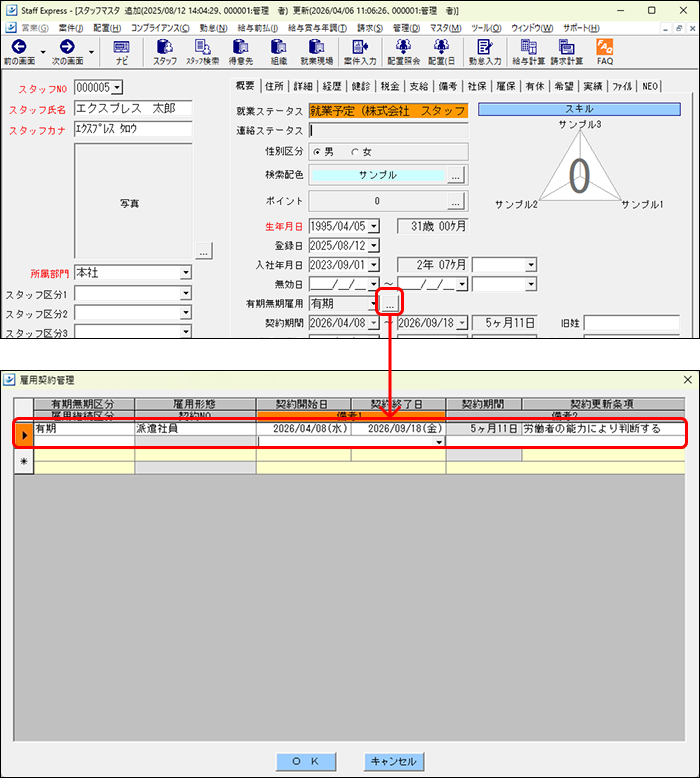Click the 派遣社員 cell in the grid

195,429
